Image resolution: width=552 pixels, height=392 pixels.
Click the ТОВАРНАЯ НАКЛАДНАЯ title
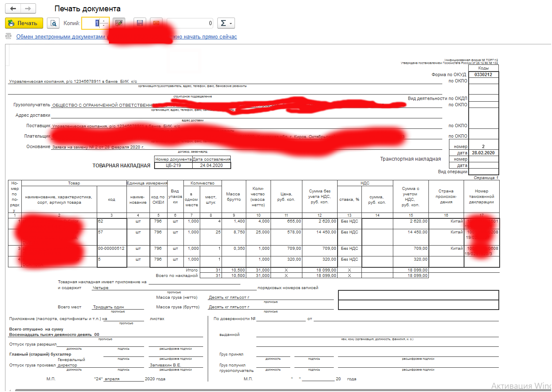pos(121,166)
